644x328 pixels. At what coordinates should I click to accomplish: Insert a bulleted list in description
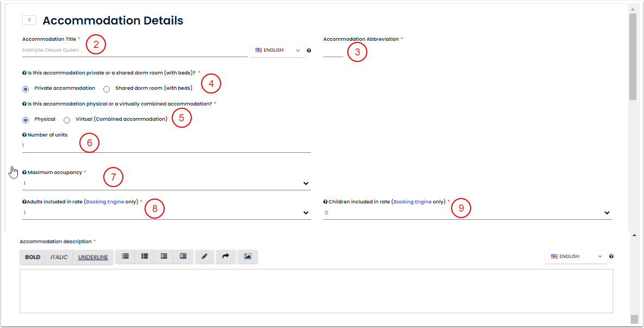point(126,256)
